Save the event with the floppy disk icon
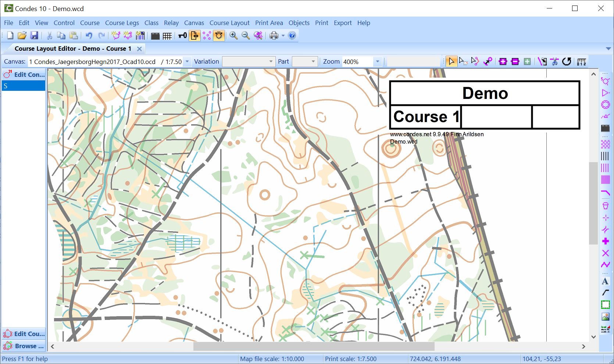This screenshot has width=614, height=364. click(34, 35)
